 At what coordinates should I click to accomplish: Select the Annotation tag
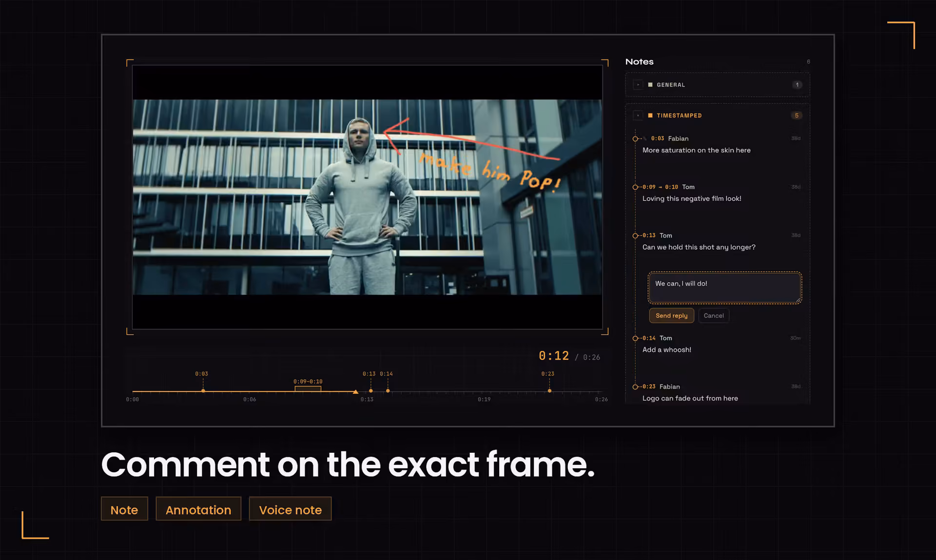coord(198,509)
